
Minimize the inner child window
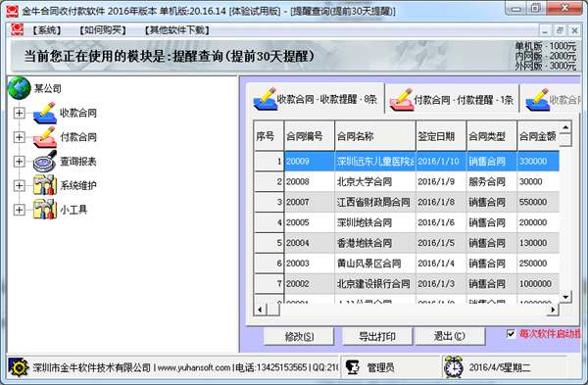tap(545, 30)
